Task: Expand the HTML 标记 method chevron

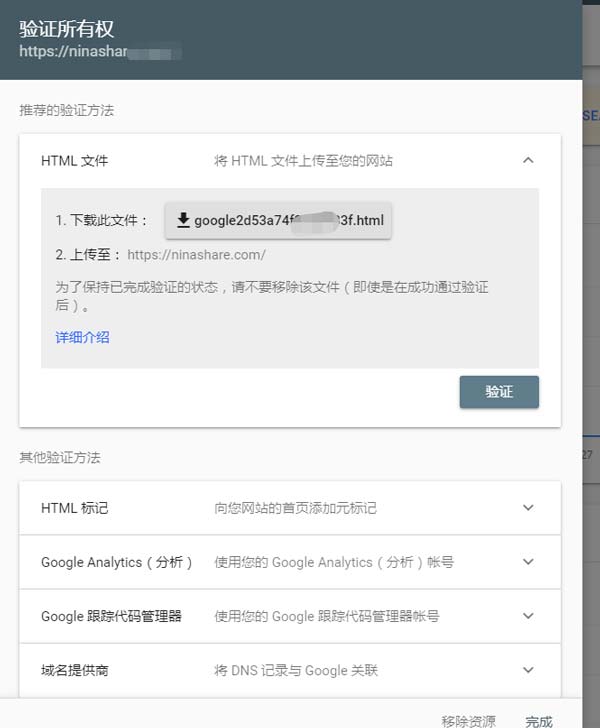Action: point(528,507)
